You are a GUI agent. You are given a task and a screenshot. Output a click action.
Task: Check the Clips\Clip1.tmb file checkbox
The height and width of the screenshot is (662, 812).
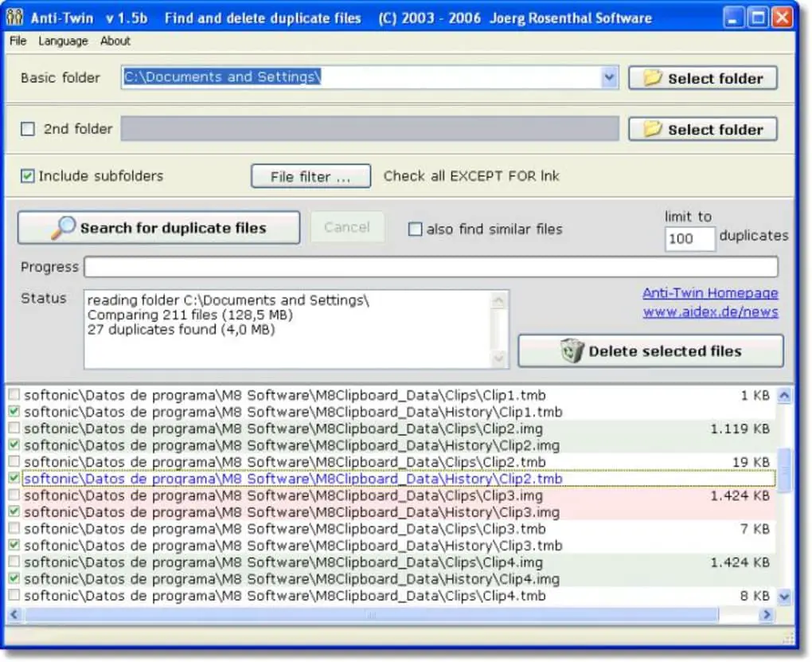pyautogui.click(x=14, y=395)
